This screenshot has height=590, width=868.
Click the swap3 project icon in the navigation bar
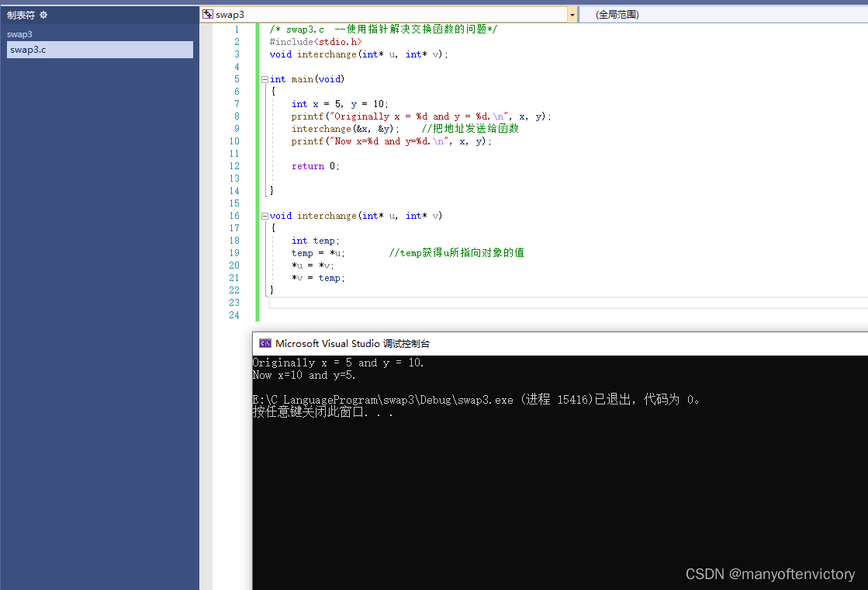[208, 15]
